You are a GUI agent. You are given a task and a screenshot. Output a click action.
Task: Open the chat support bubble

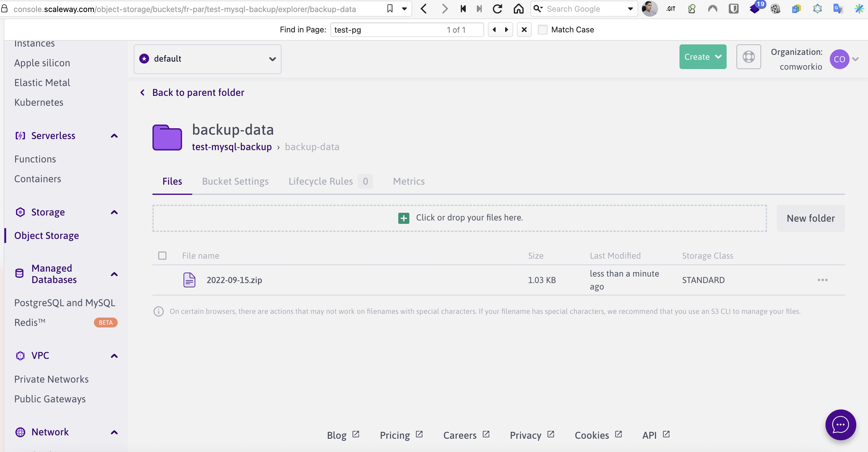(840, 425)
